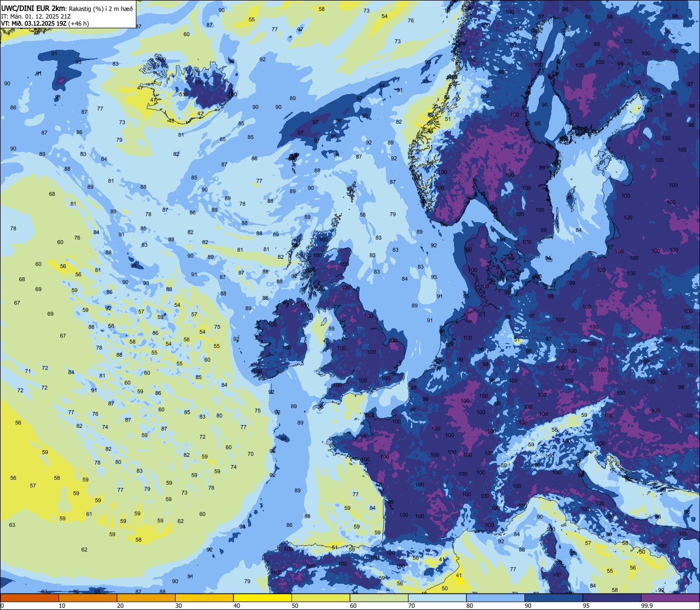
Task: Click the 80–90 medium blue legend segment
Action: click(495, 598)
